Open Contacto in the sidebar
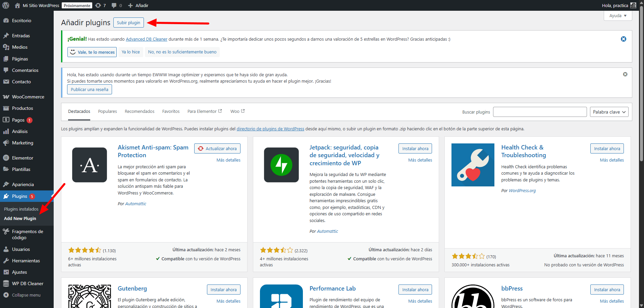 pos(27,82)
